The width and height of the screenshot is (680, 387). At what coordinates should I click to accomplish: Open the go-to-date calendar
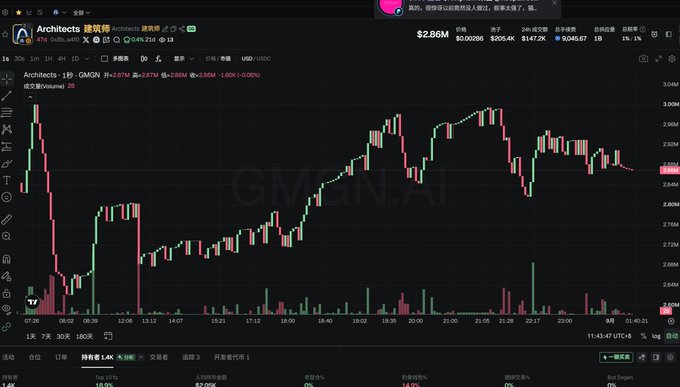pos(108,336)
